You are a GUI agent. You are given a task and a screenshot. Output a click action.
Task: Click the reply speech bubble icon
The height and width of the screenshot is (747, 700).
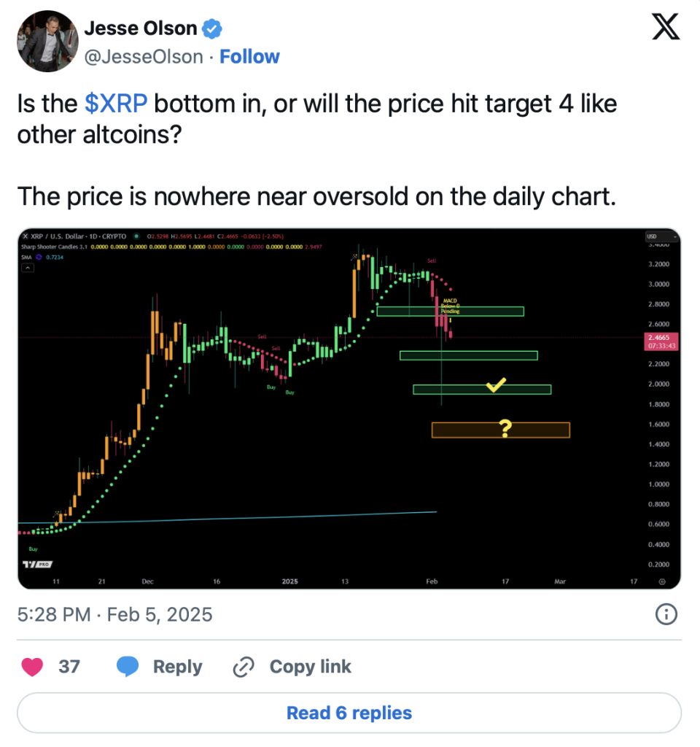(128, 666)
